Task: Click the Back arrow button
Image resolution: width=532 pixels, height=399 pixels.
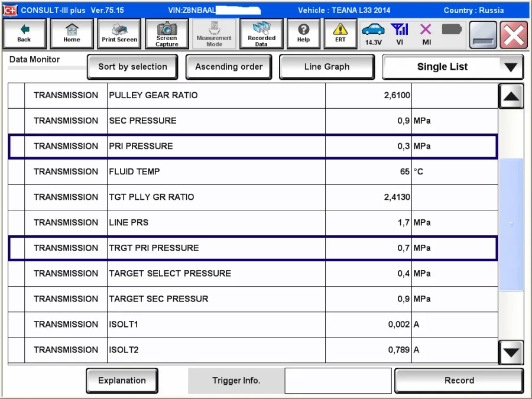Action: click(x=24, y=34)
